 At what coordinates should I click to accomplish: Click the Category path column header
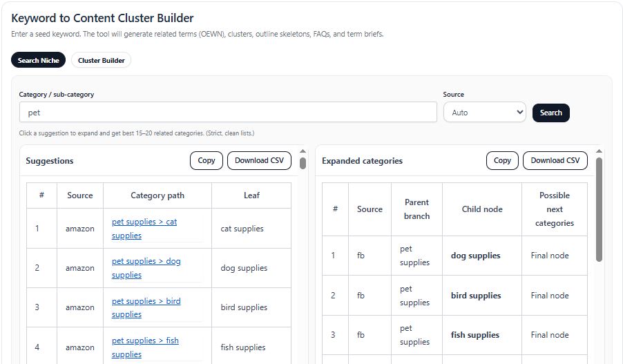click(x=157, y=195)
